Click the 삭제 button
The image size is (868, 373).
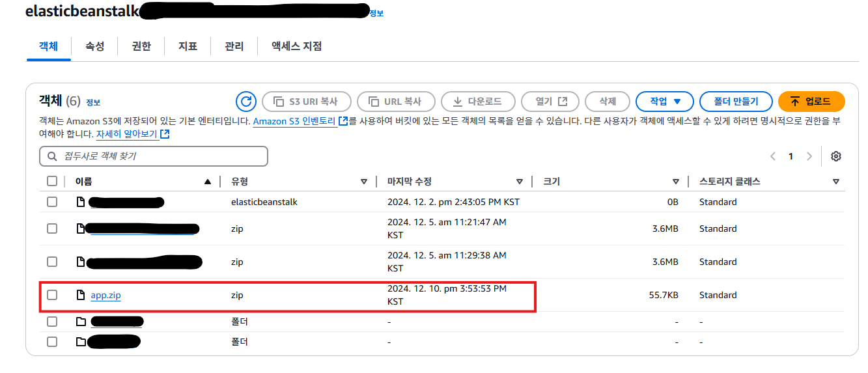(x=608, y=102)
